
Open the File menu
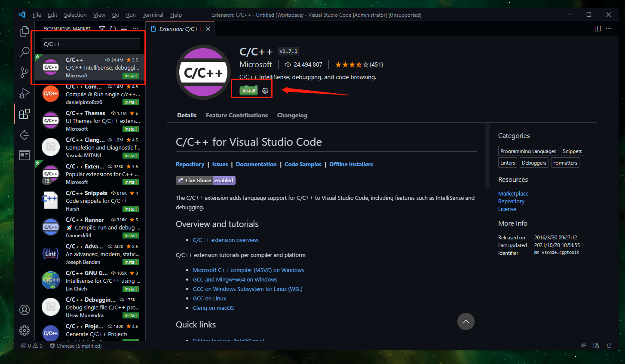pyautogui.click(x=37, y=15)
